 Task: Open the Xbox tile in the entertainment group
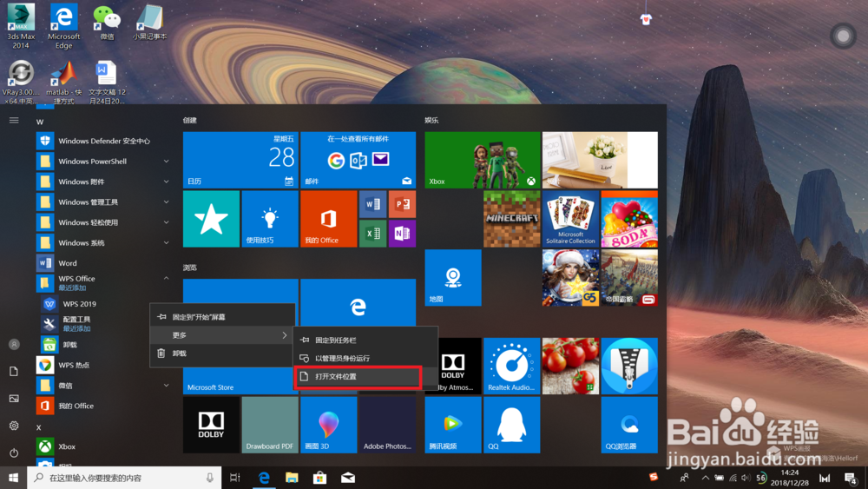coord(482,160)
